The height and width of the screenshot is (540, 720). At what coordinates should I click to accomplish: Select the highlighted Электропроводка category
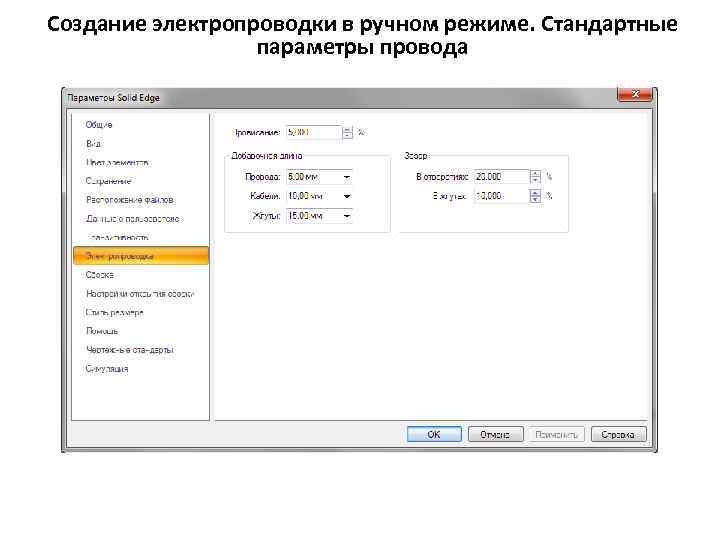141,256
